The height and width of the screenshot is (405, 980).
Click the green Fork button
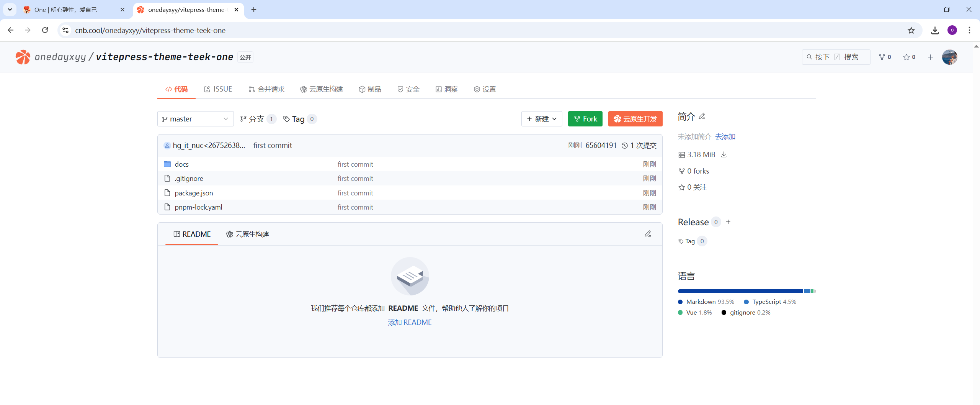click(585, 119)
